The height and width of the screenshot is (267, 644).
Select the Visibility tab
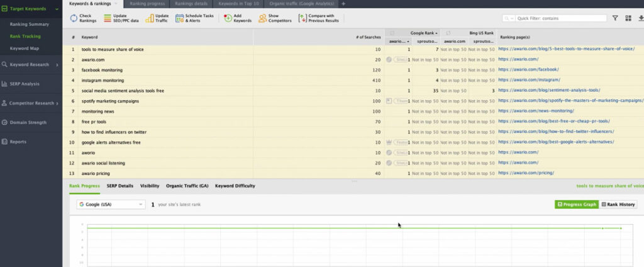pos(150,186)
